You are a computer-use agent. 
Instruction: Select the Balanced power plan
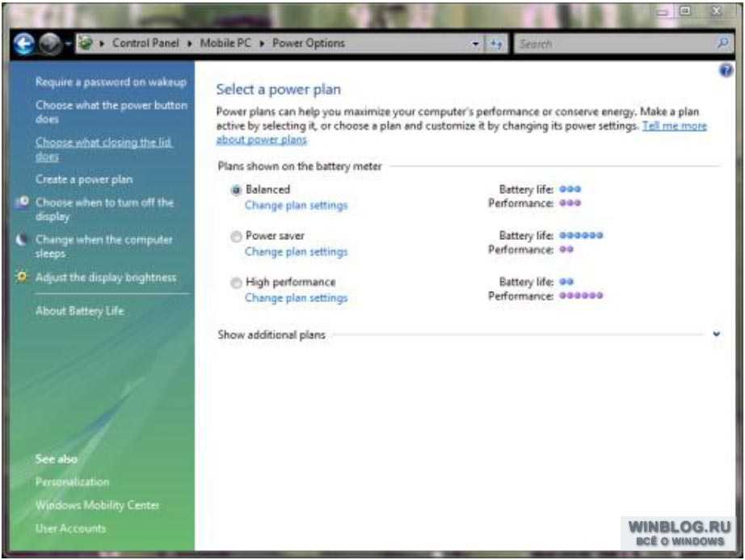[x=236, y=190]
